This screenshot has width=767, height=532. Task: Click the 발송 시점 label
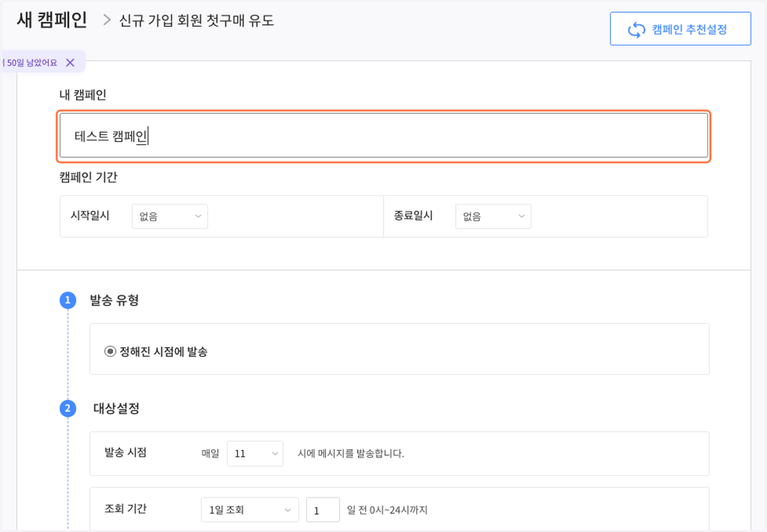[x=125, y=452]
